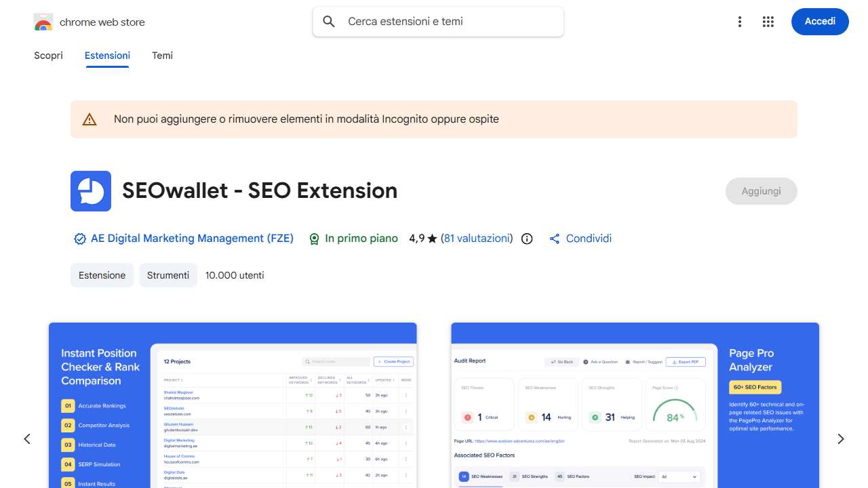Click the verified publisher badge icon
Viewport: 868px width, 488px height.
coord(79,239)
